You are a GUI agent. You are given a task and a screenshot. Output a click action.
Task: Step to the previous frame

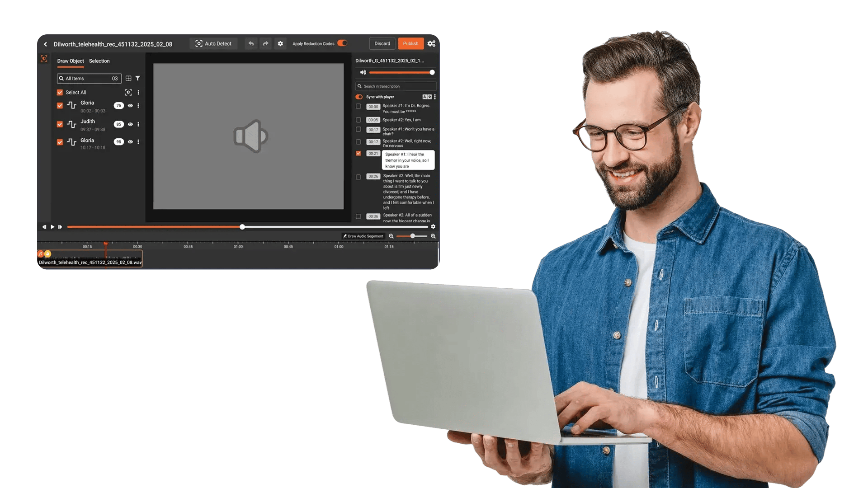coord(44,227)
